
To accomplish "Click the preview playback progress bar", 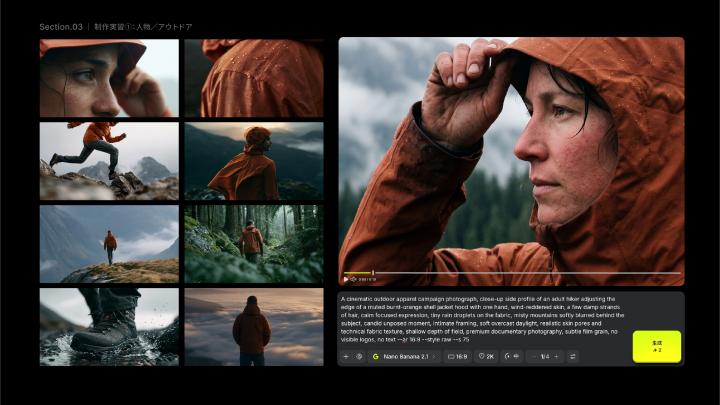I will [512, 273].
